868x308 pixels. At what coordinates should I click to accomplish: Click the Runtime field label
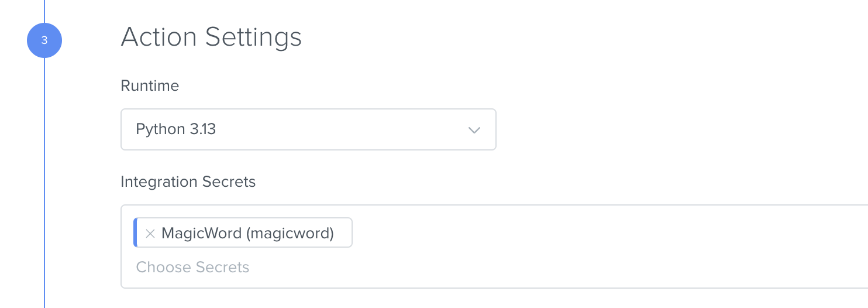[x=150, y=86]
